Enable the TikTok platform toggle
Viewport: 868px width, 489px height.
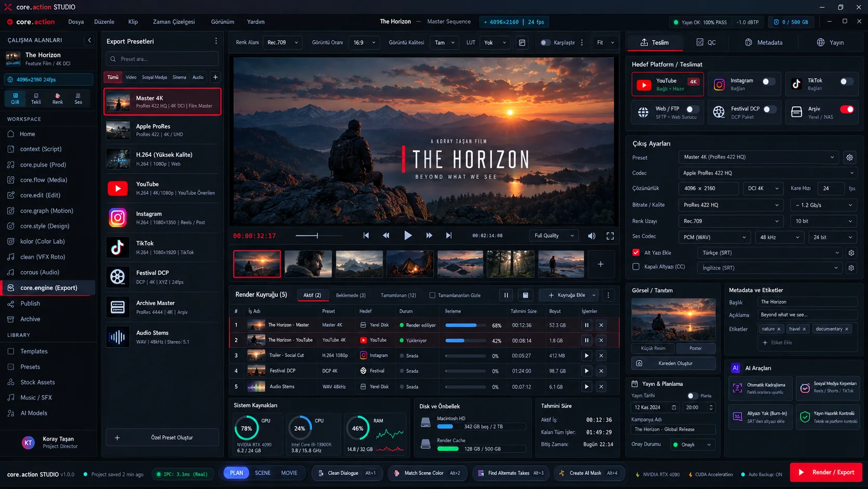[x=846, y=82]
